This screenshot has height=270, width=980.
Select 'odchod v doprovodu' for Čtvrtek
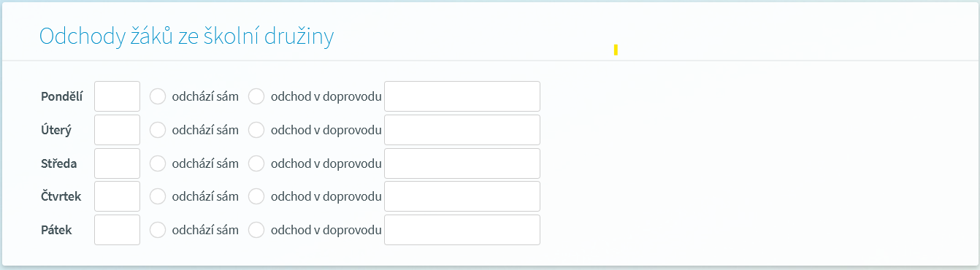(256, 196)
